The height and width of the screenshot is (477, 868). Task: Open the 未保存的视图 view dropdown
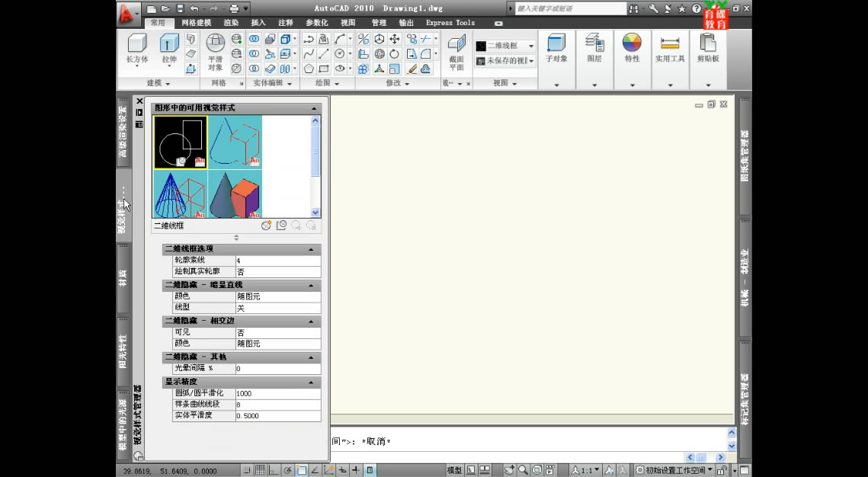pos(505,61)
